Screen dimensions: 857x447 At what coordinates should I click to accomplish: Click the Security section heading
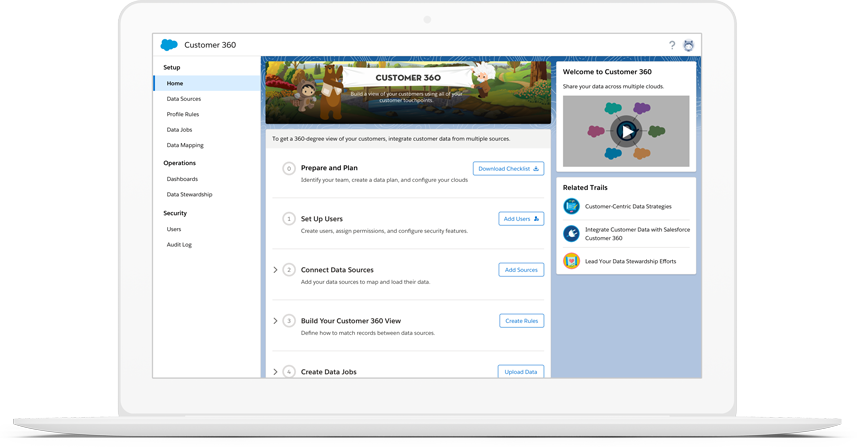click(x=175, y=213)
